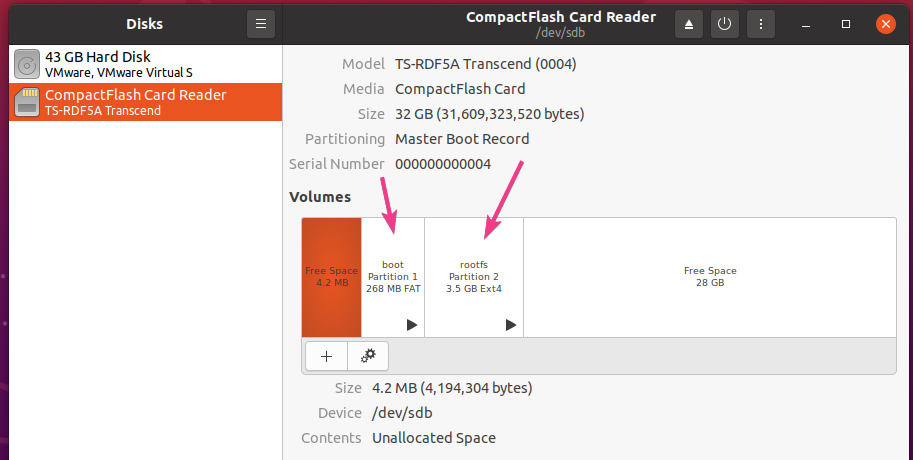Eject the CompactFlash card media
The image size is (913, 460).
[x=689, y=23]
